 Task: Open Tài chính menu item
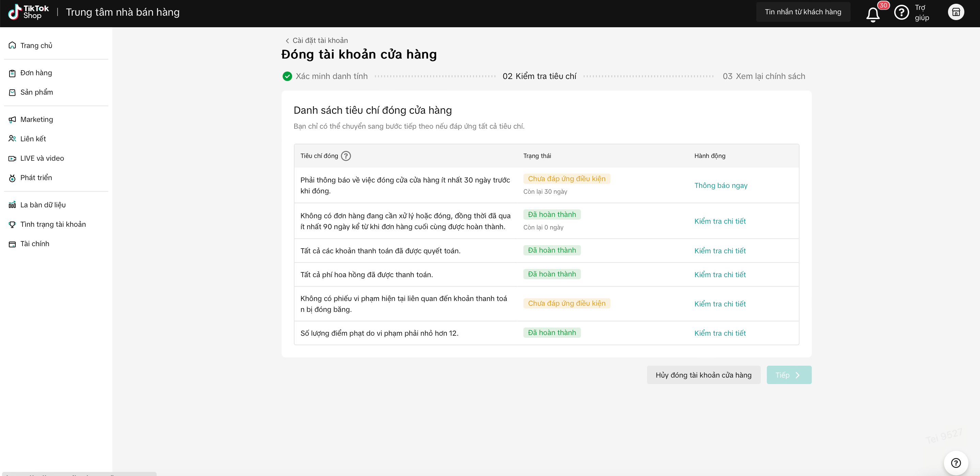click(x=35, y=244)
